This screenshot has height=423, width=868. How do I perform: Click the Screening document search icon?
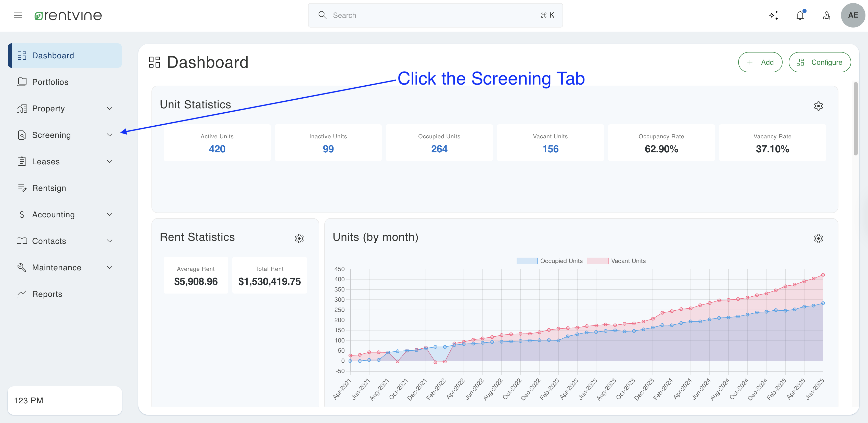(22, 135)
